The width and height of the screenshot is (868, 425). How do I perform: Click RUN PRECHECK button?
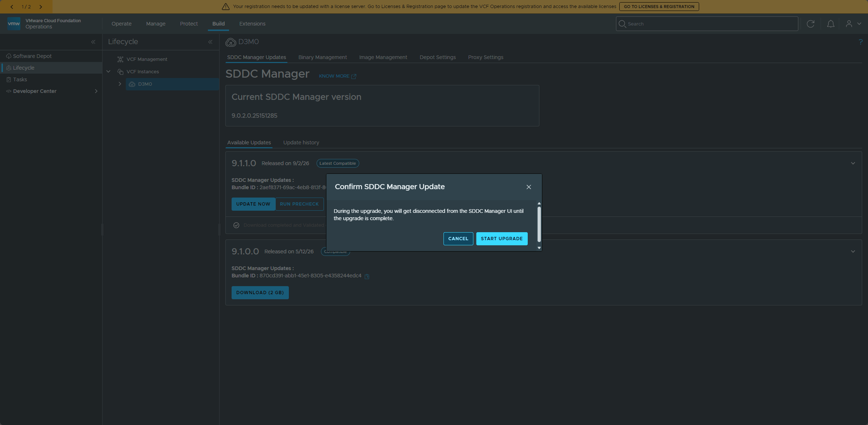[x=299, y=204]
